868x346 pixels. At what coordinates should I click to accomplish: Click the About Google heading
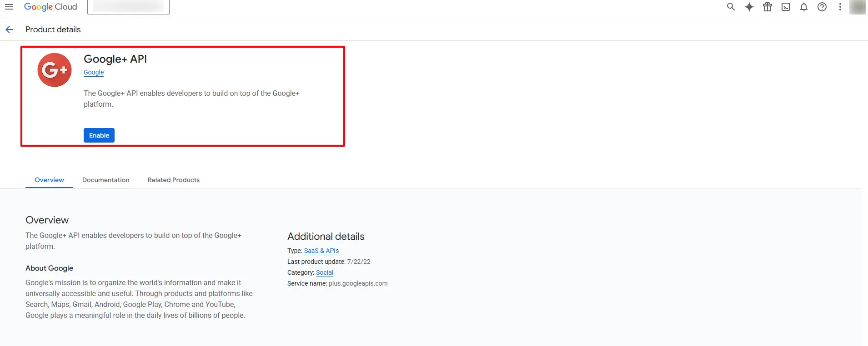coord(49,268)
